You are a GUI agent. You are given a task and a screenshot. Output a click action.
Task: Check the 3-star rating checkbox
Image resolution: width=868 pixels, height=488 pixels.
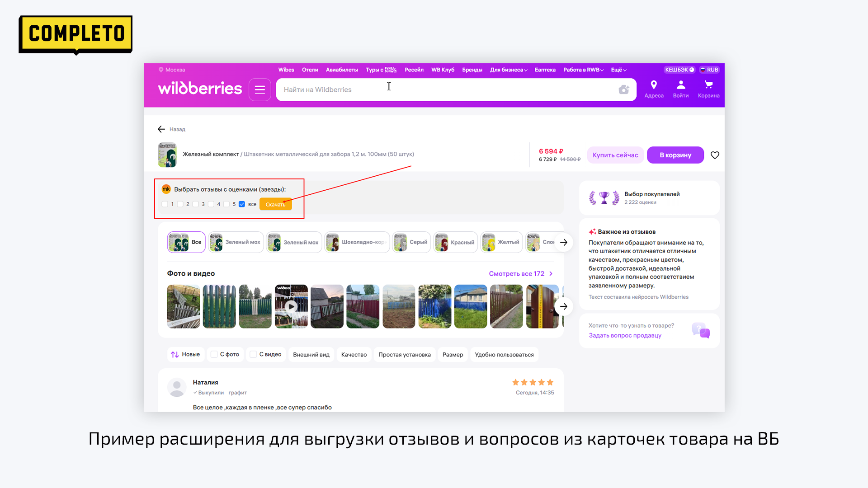click(196, 204)
